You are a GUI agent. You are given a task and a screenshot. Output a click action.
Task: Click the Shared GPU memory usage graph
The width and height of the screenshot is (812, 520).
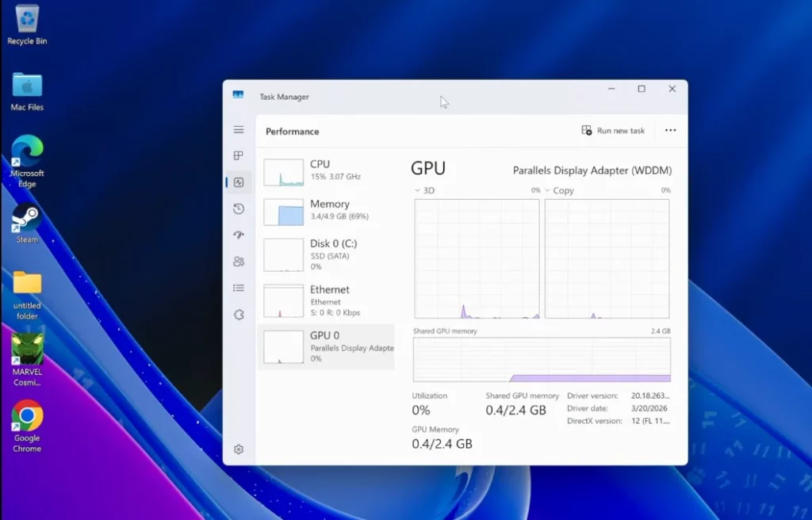point(542,359)
